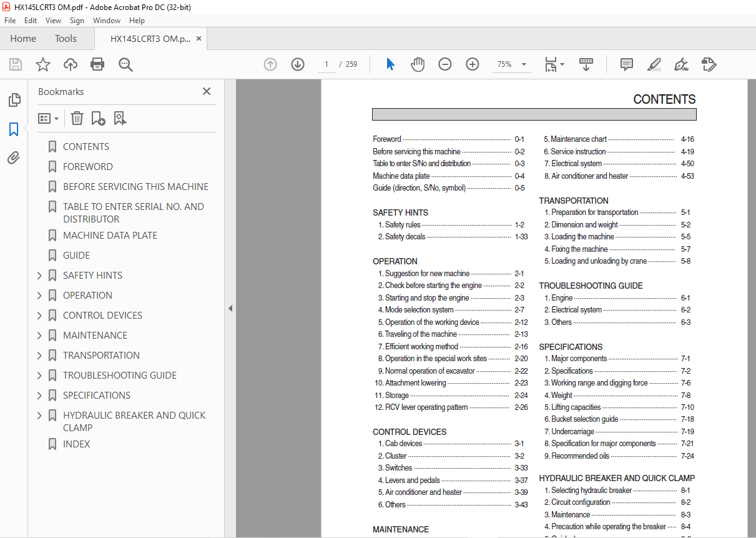Expand the MAINTENANCE bookmark

[40, 336]
